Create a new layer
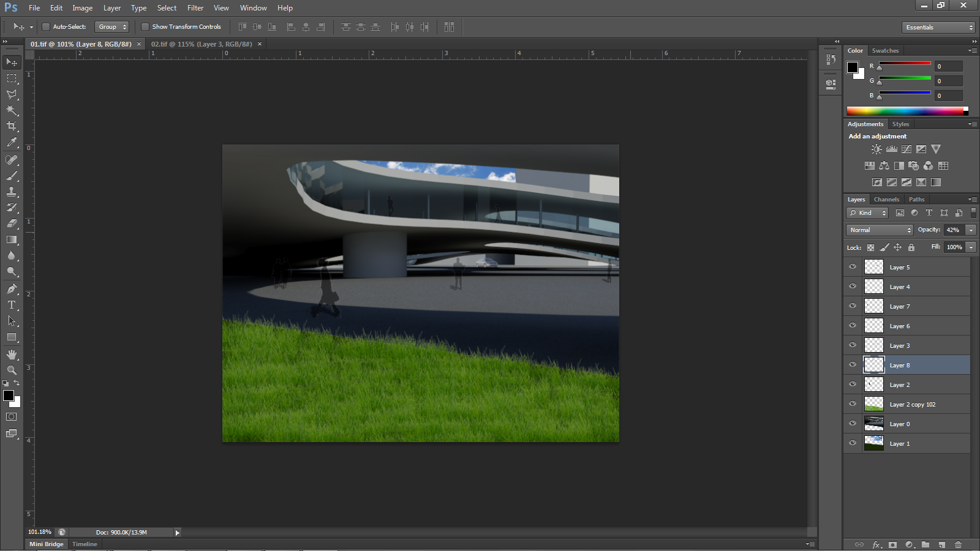This screenshot has height=551, width=980. pos(942,544)
